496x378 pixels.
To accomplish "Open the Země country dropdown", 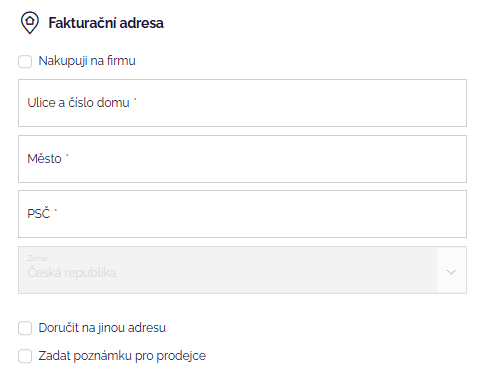I will 242,270.
